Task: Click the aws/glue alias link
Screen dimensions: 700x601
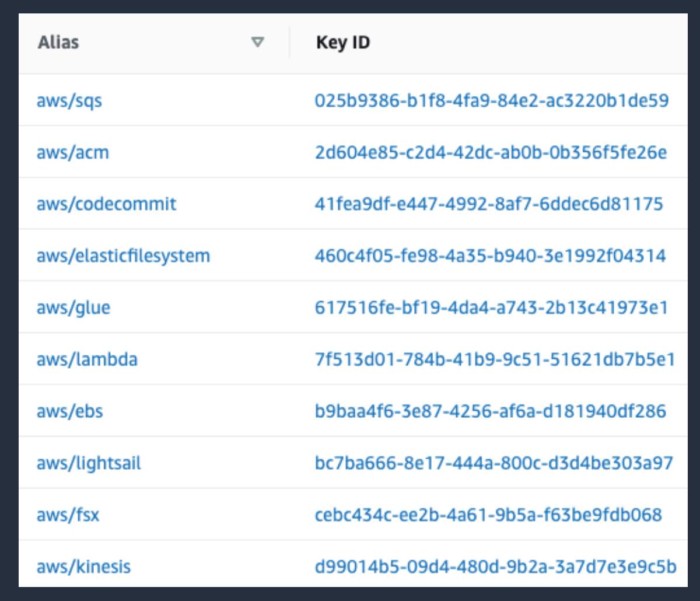Action: (73, 308)
